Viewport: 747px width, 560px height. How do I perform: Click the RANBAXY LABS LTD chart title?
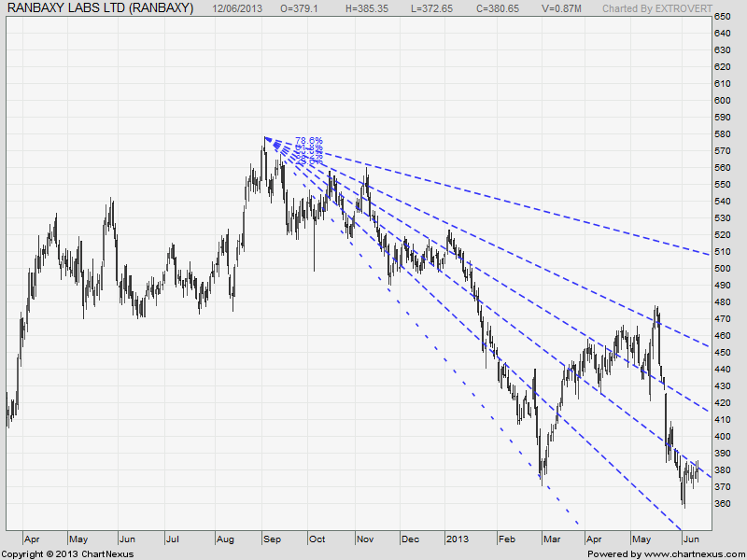point(100,7)
